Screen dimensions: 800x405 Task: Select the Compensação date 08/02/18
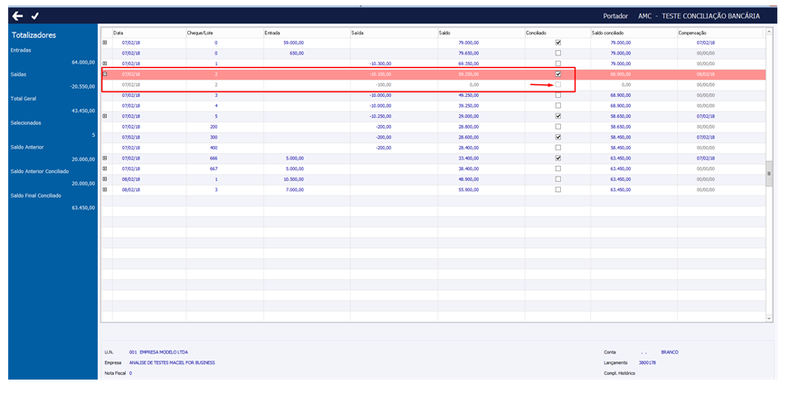[706, 74]
